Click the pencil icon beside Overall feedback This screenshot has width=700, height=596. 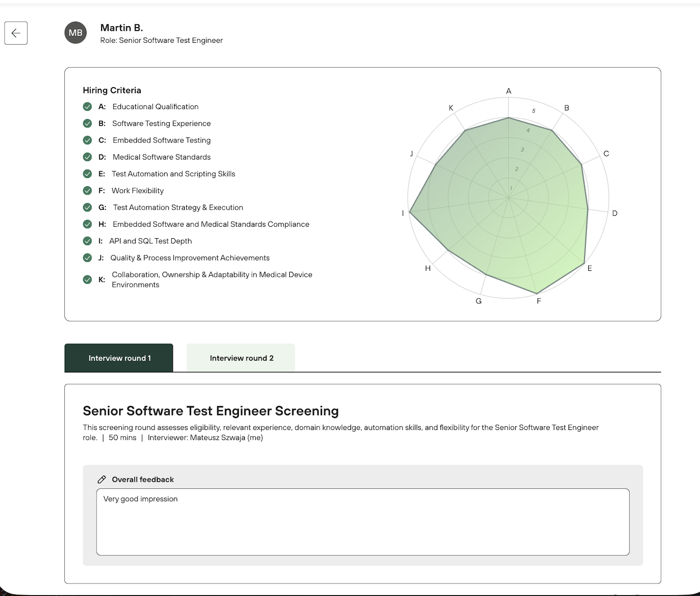point(102,479)
